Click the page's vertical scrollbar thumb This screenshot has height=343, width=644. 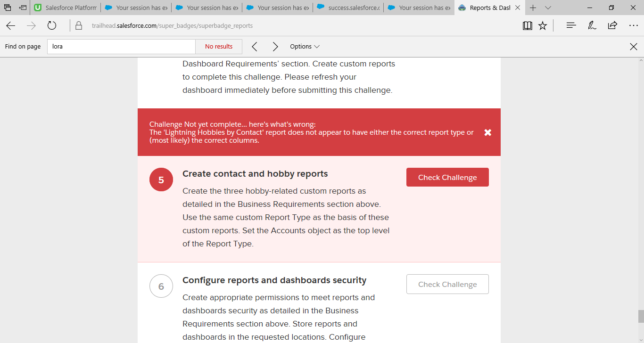640,316
